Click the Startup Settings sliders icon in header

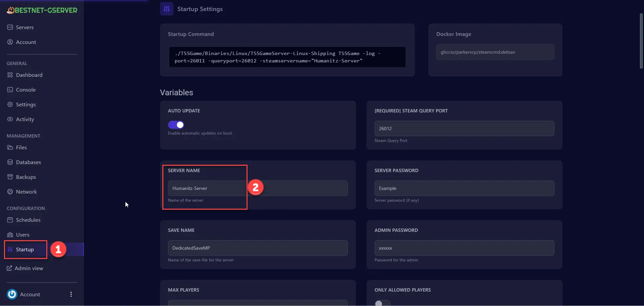(167, 9)
